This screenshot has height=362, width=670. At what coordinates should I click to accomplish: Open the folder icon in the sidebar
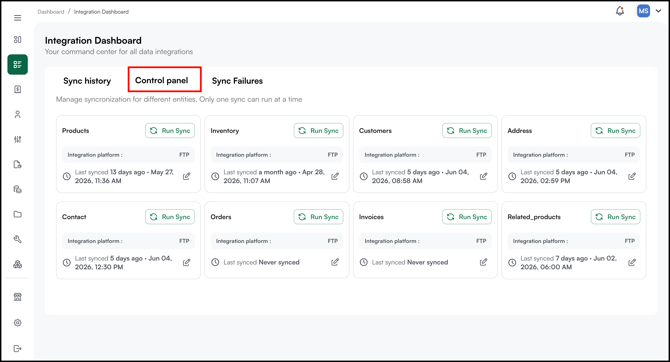pos(18,214)
